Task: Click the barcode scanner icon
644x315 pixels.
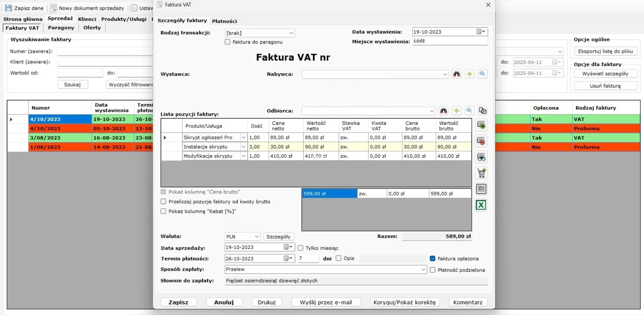Action: coord(481,189)
